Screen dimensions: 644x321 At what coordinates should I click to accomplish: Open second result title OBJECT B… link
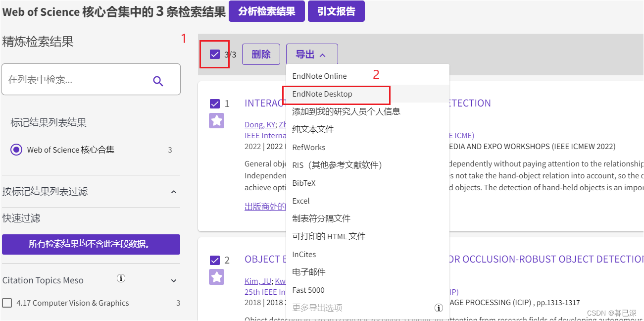(265, 259)
